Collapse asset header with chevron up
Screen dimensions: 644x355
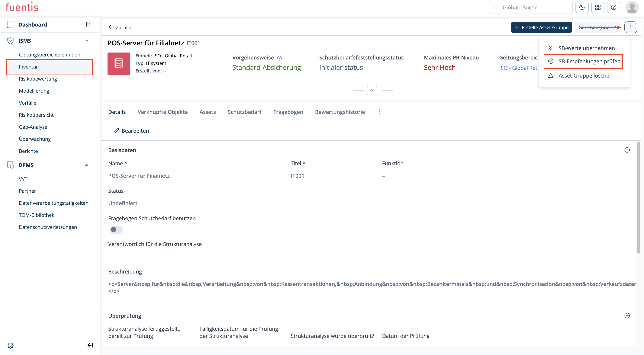pos(372,90)
